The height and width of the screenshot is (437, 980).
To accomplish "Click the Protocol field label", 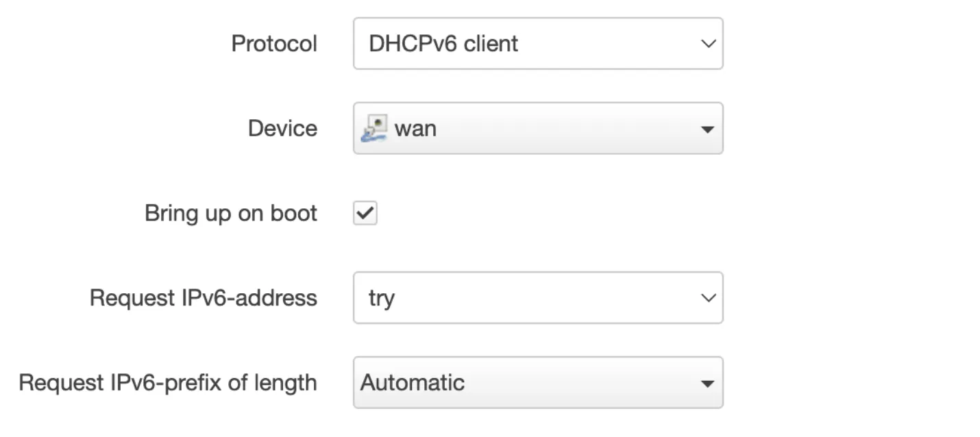I will tap(274, 44).
